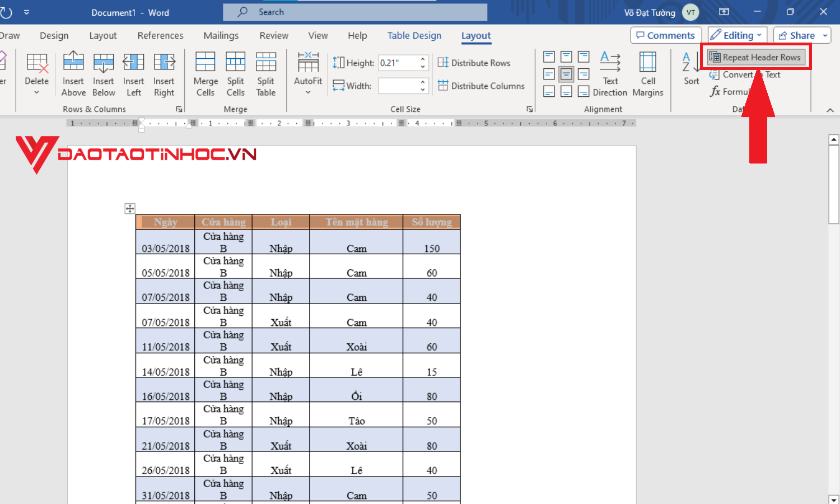The width and height of the screenshot is (840, 504).
Task: Insert a column to the right
Action: (x=164, y=73)
